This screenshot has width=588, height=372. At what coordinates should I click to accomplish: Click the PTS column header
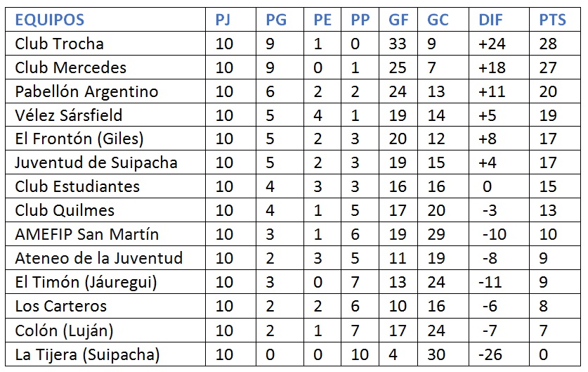coord(553,20)
